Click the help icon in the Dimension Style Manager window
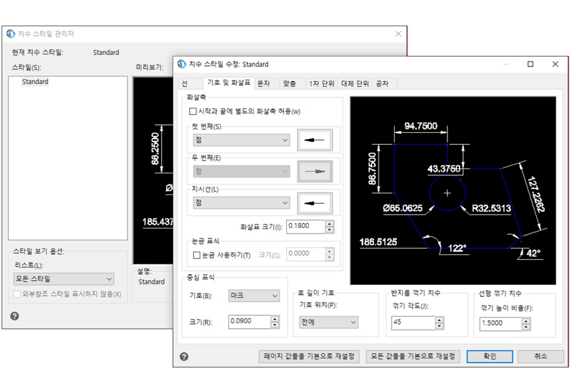This screenshot has height=392, width=570. pos(15,316)
